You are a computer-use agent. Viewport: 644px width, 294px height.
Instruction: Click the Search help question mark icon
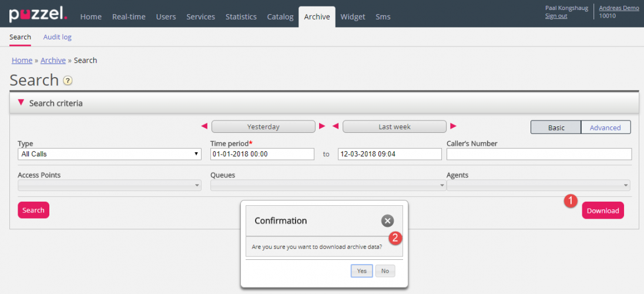pyautogui.click(x=68, y=81)
